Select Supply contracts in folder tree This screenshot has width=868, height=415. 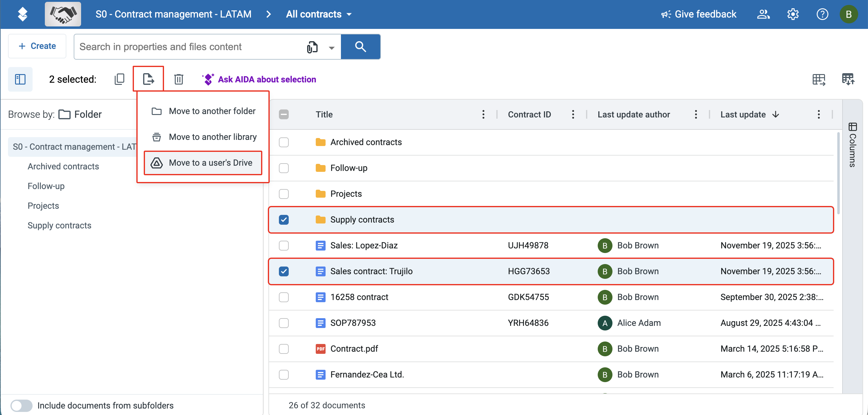(x=59, y=226)
